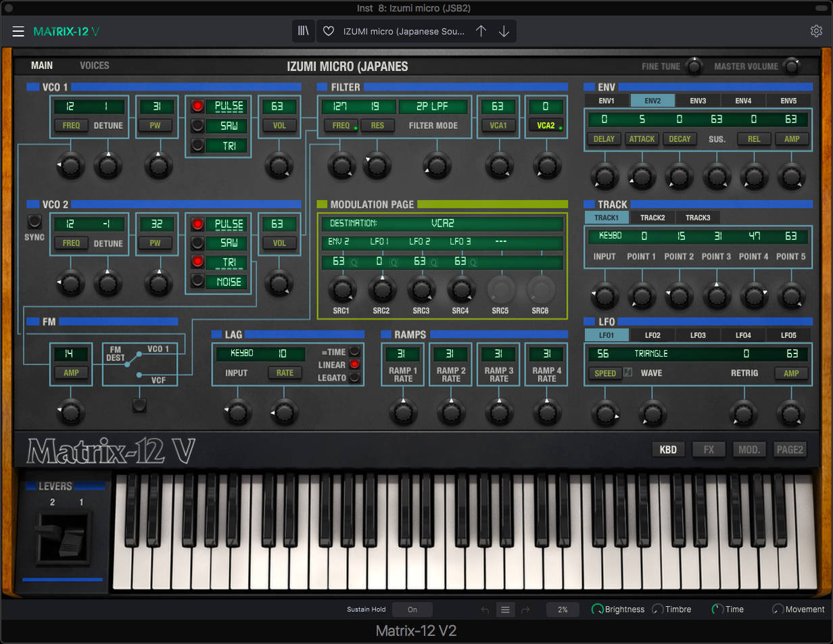Click the SRC2 amount knob
Screen dimensions: 833x644
tap(382, 289)
